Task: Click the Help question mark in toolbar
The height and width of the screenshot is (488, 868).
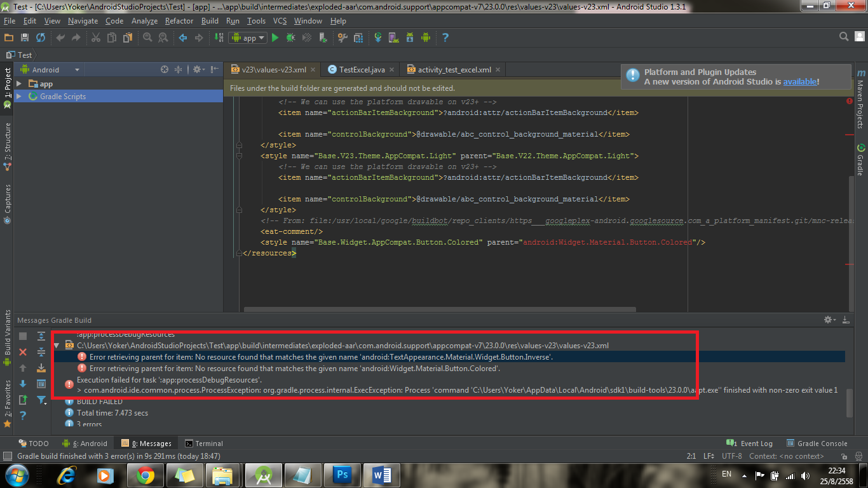Action: tap(445, 38)
